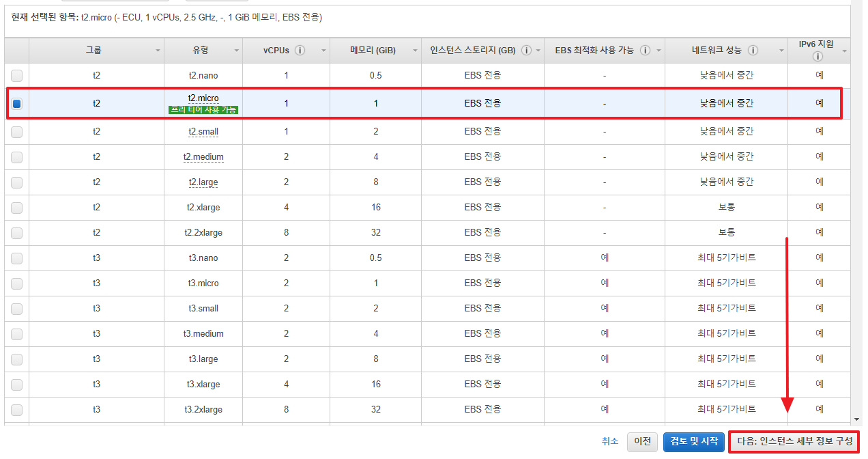Select the t2.2xlarge row checkbox
This screenshot has width=868, height=459.
pyautogui.click(x=16, y=233)
